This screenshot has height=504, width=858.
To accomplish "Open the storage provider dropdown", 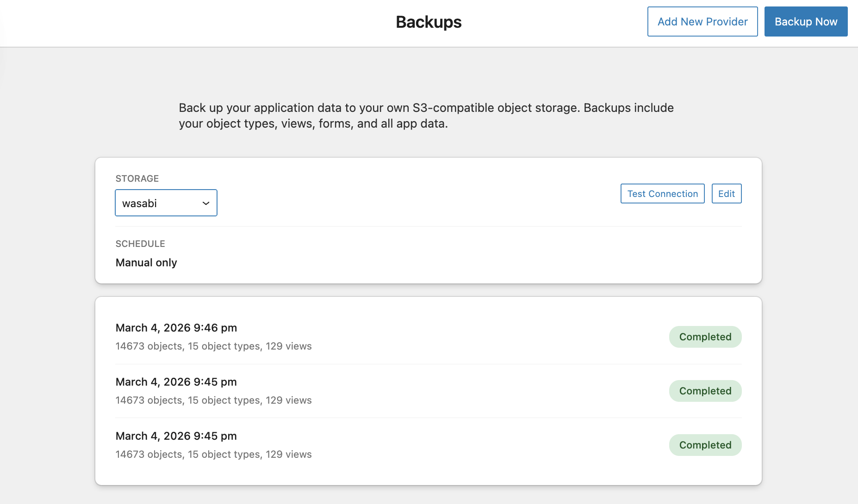I will (166, 203).
